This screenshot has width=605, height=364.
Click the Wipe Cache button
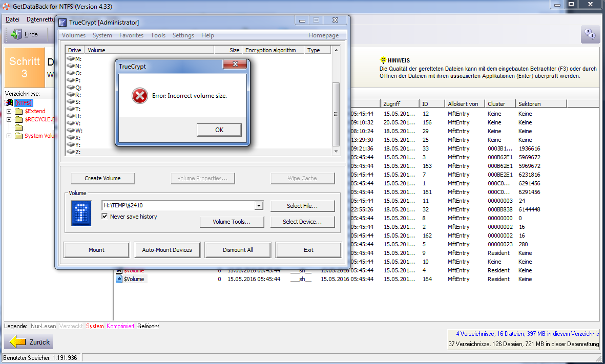pos(302,178)
